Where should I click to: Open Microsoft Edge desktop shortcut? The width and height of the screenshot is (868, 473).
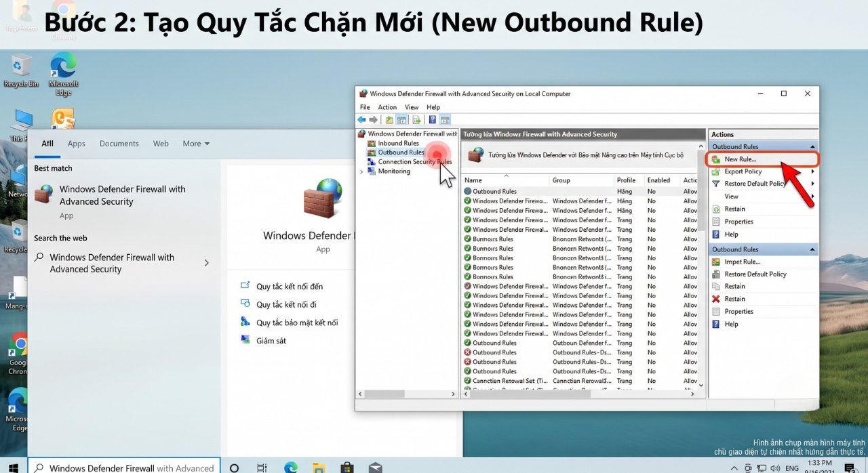coord(63,75)
